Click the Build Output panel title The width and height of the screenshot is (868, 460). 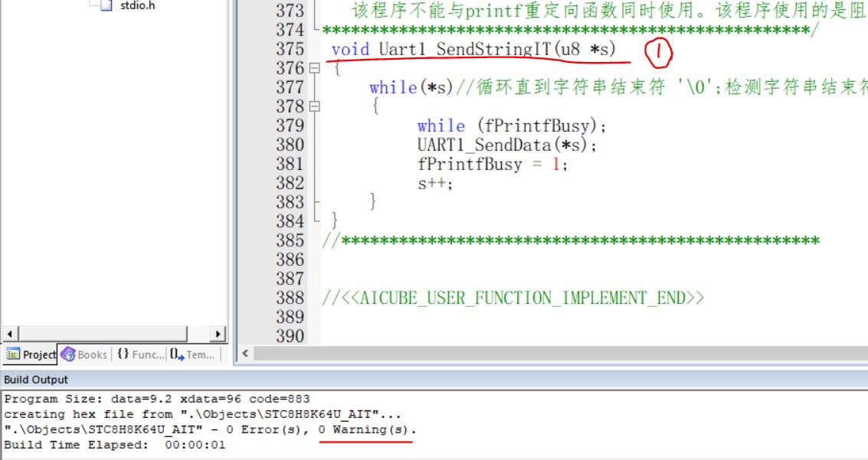[36, 380]
